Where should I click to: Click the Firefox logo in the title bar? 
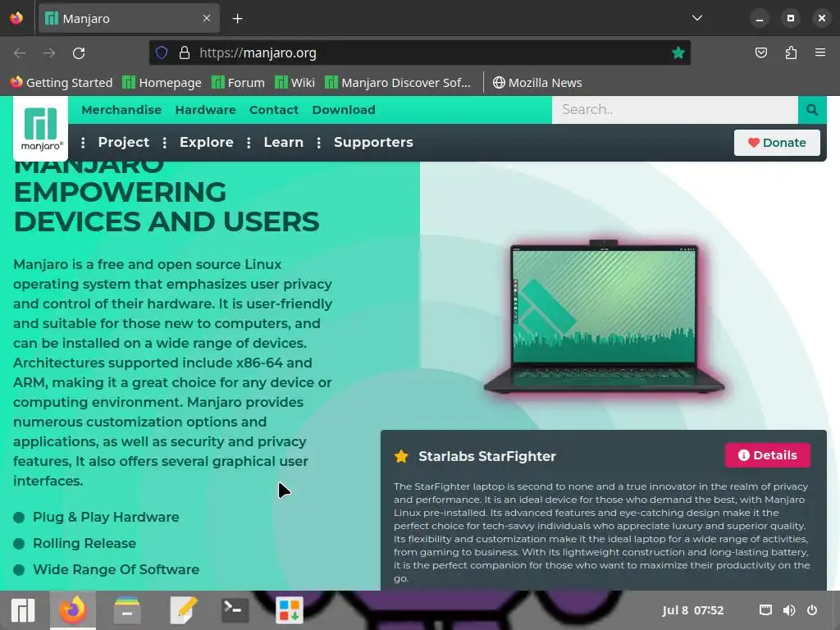(16, 18)
